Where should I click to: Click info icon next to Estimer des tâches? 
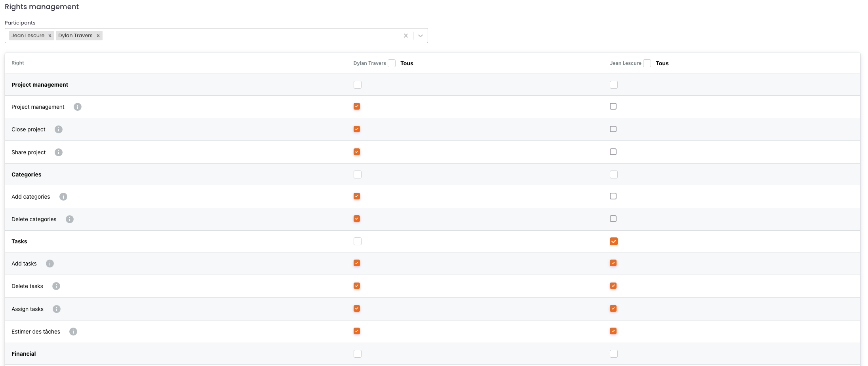(73, 332)
